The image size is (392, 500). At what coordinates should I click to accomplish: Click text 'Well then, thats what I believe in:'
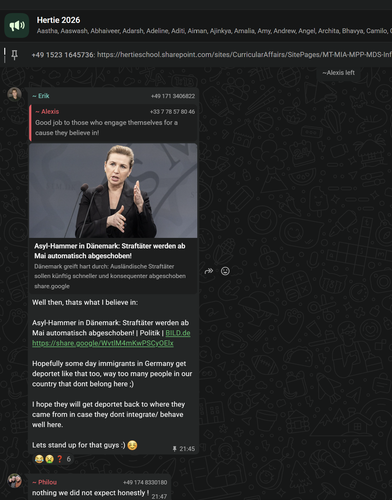click(x=85, y=303)
